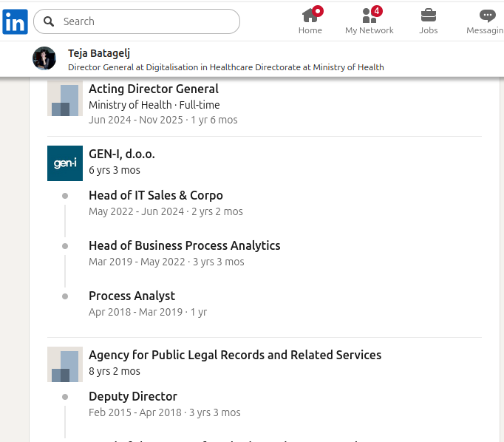The height and width of the screenshot is (442, 504).
Task: Select Head of Business Process Analytics role
Action: pos(185,245)
